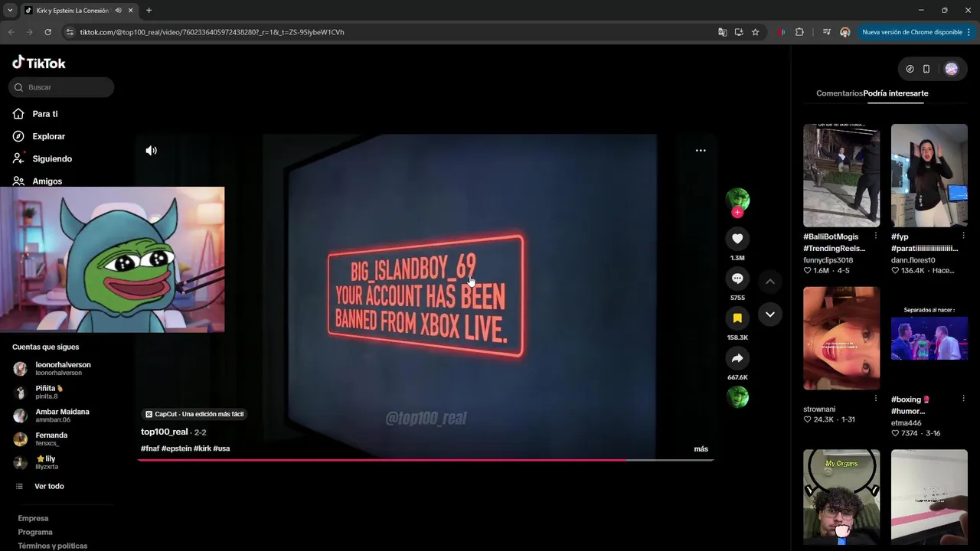Viewport: 980px width, 551px height.
Task: Open options for #fyp dann.flores10 card
Action: tap(964, 236)
